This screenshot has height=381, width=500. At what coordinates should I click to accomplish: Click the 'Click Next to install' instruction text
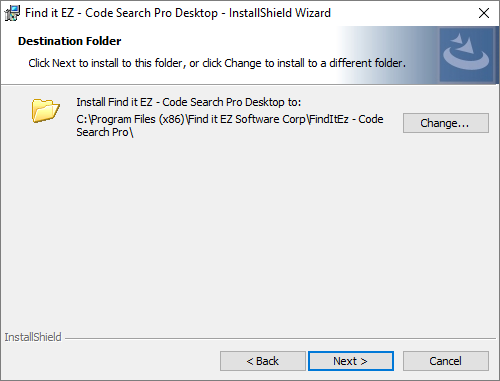tap(217, 63)
